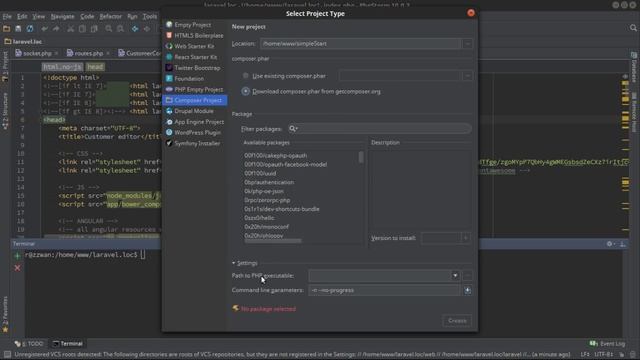The width and height of the screenshot is (640, 360).
Task: Select package 0k/php-oe-json
Action: pos(264,191)
